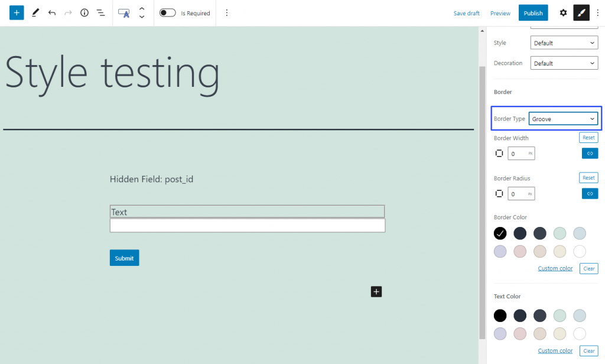This screenshot has width=605, height=364.
Task: Move the block up
Action: [142, 8]
